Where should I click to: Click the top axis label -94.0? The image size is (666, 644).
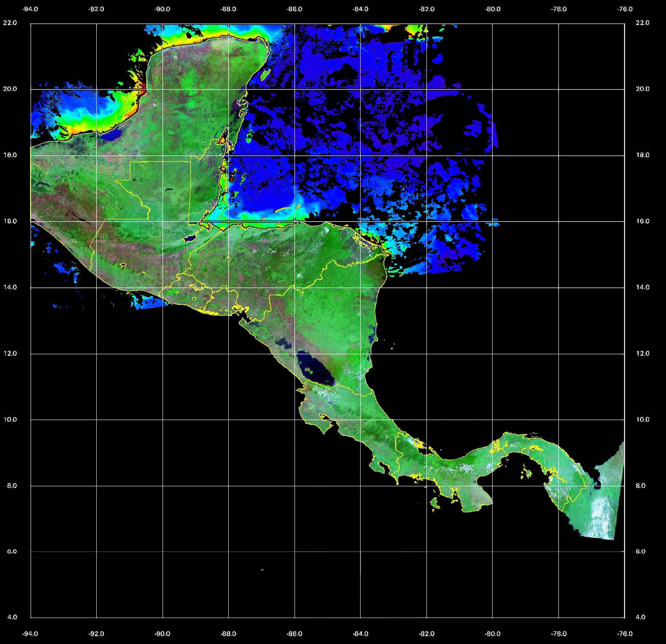click(x=30, y=9)
